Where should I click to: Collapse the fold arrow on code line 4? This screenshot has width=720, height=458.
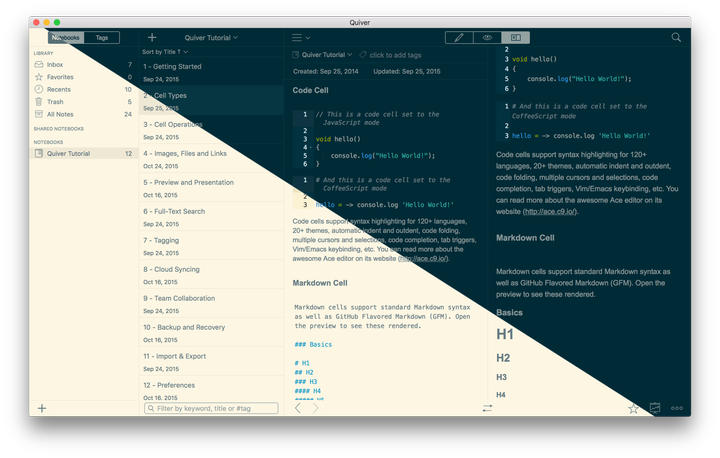pyautogui.click(x=311, y=147)
